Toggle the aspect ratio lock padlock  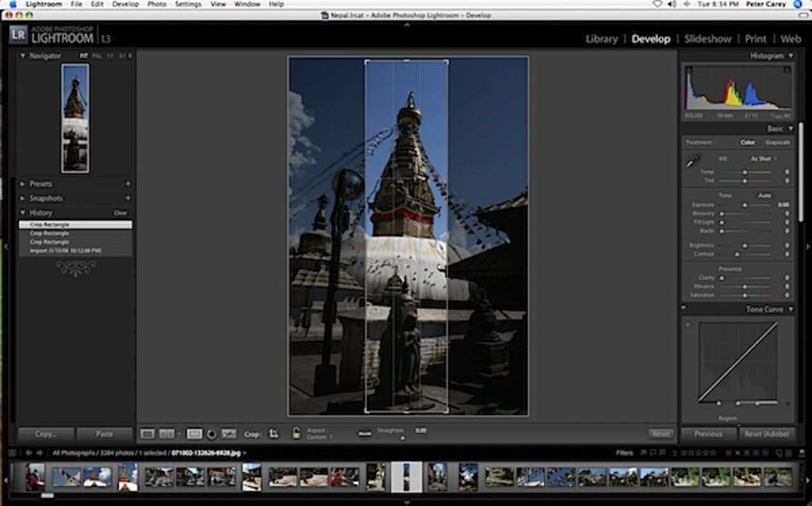click(296, 434)
